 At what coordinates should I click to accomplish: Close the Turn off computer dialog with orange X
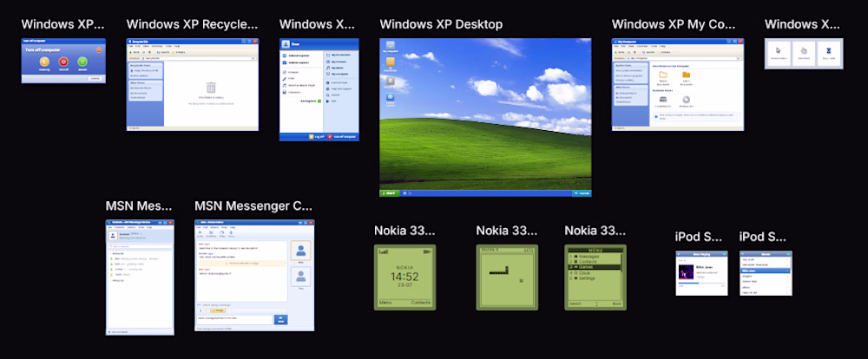99,49
